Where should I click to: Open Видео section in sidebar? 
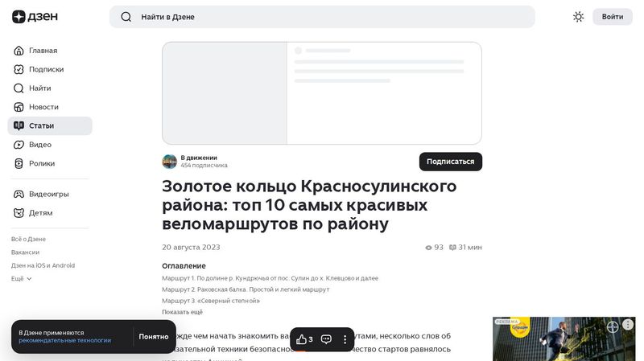40,145
